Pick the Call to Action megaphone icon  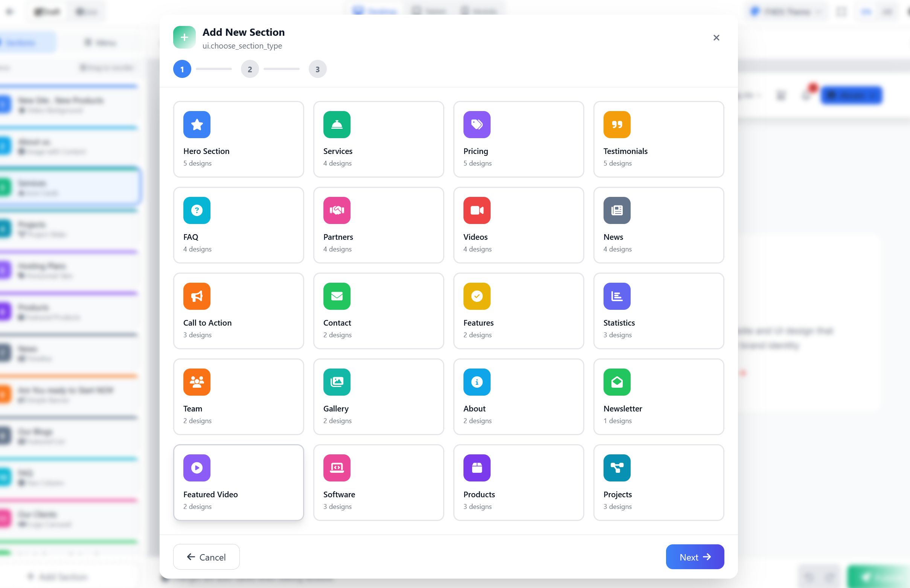197,296
